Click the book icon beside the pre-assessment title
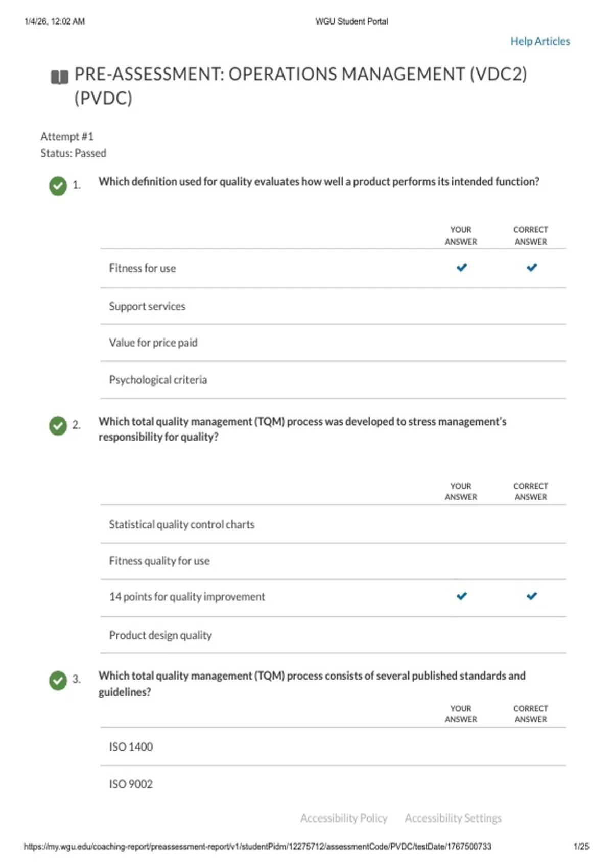The height and width of the screenshot is (868, 613). tap(60, 78)
